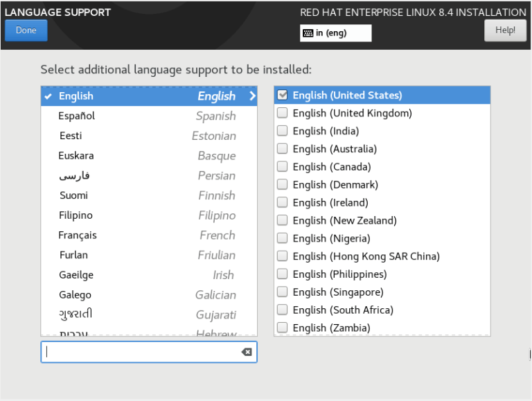
Task: Check English (South Africa) checkbox
Action: pyautogui.click(x=283, y=310)
